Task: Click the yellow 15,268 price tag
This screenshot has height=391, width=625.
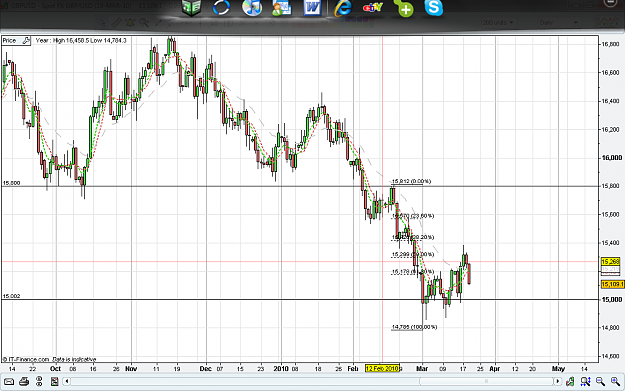Action: click(x=610, y=262)
